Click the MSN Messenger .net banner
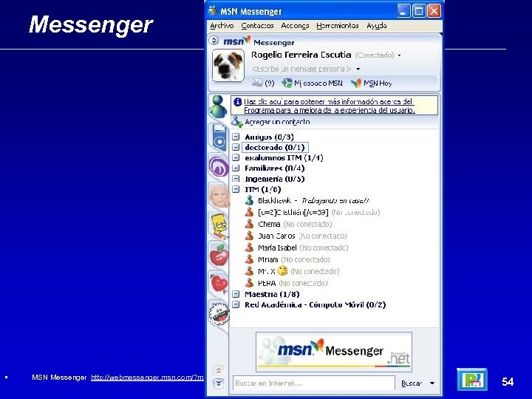Viewport: 532px width, 399px height. pos(333,352)
